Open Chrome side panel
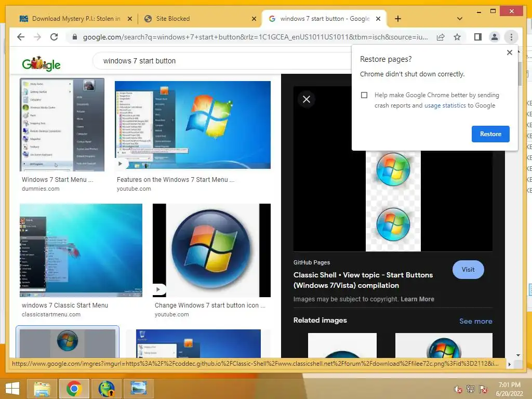The image size is (532, 399). click(x=478, y=37)
